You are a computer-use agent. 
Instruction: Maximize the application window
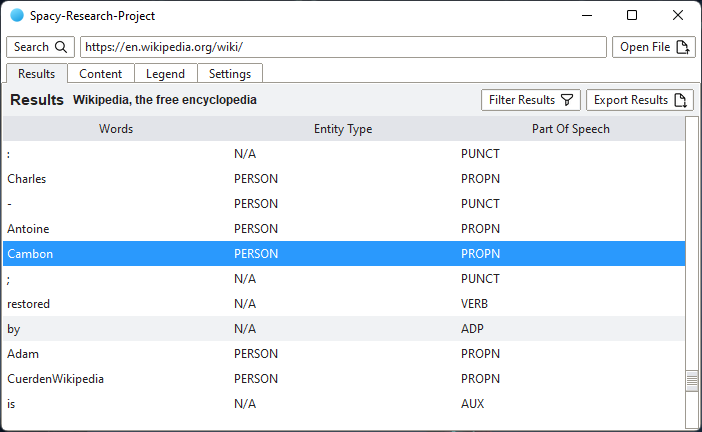tap(632, 15)
